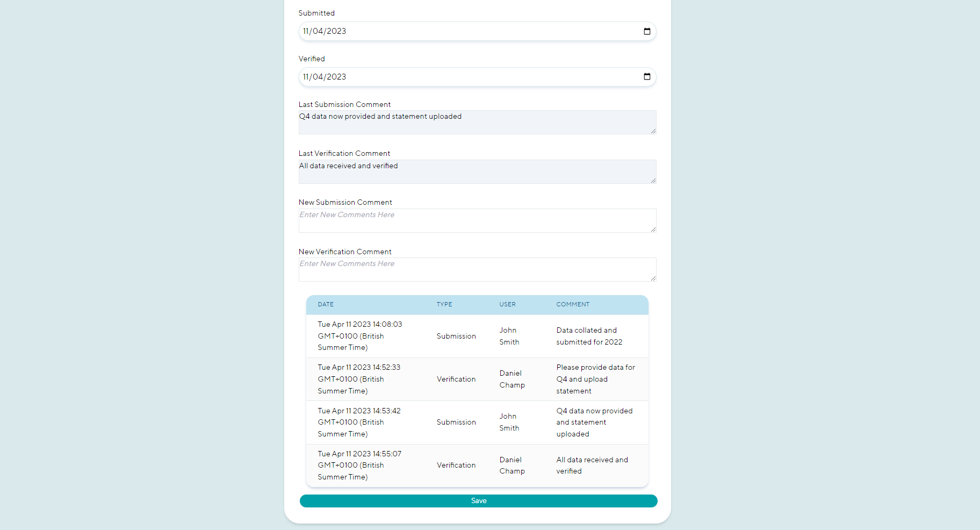Grab the Last Verification Comment resize handle
This screenshot has height=530, width=980.
[653, 181]
